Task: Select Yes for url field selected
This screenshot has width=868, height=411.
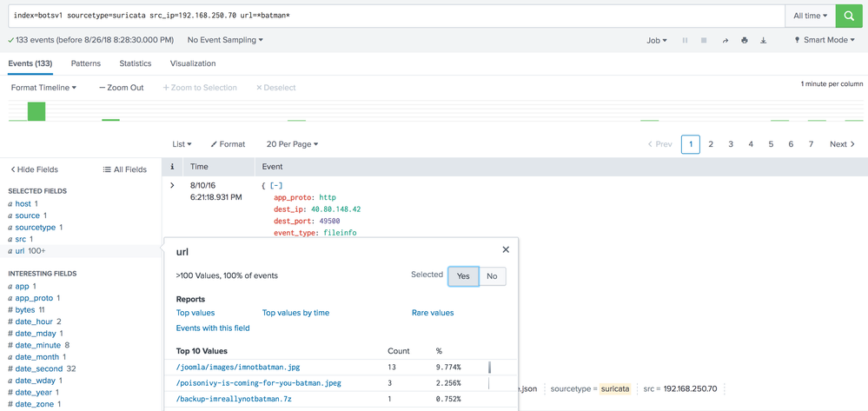Action: pyautogui.click(x=463, y=275)
